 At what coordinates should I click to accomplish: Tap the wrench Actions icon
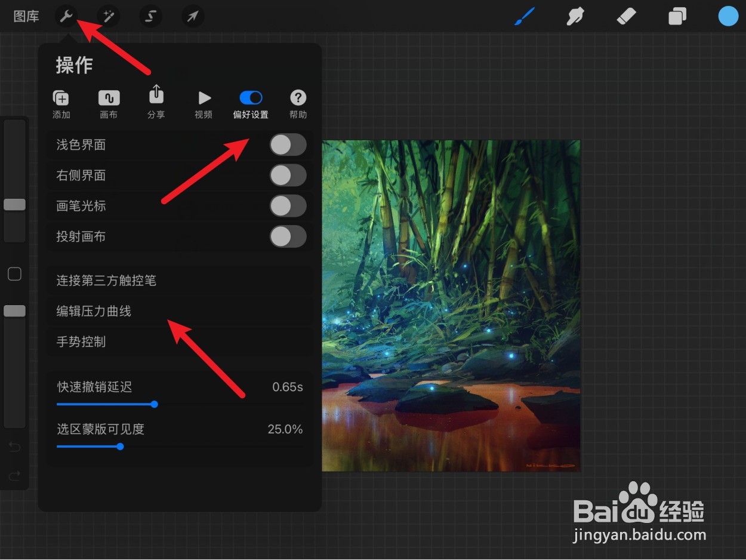(66, 16)
